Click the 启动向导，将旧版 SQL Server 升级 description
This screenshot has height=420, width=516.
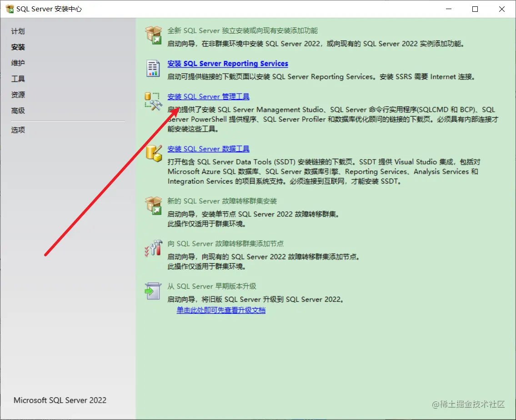[x=255, y=299]
